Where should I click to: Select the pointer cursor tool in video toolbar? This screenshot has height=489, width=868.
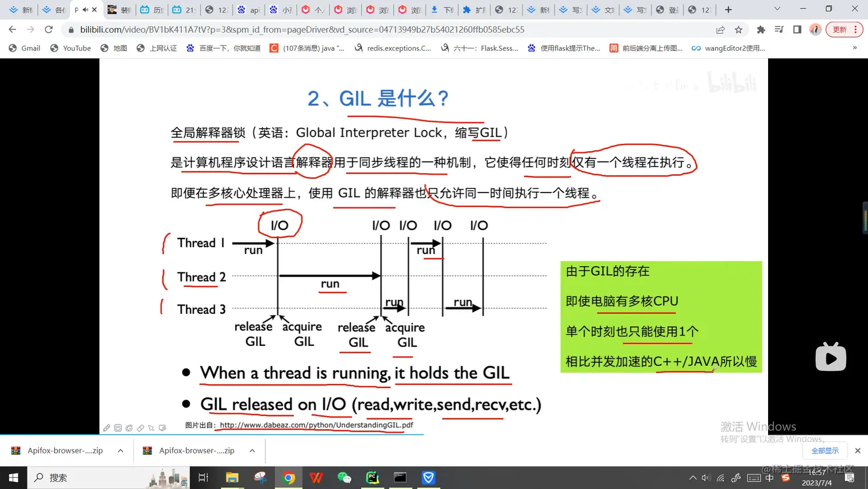click(152, 428)
